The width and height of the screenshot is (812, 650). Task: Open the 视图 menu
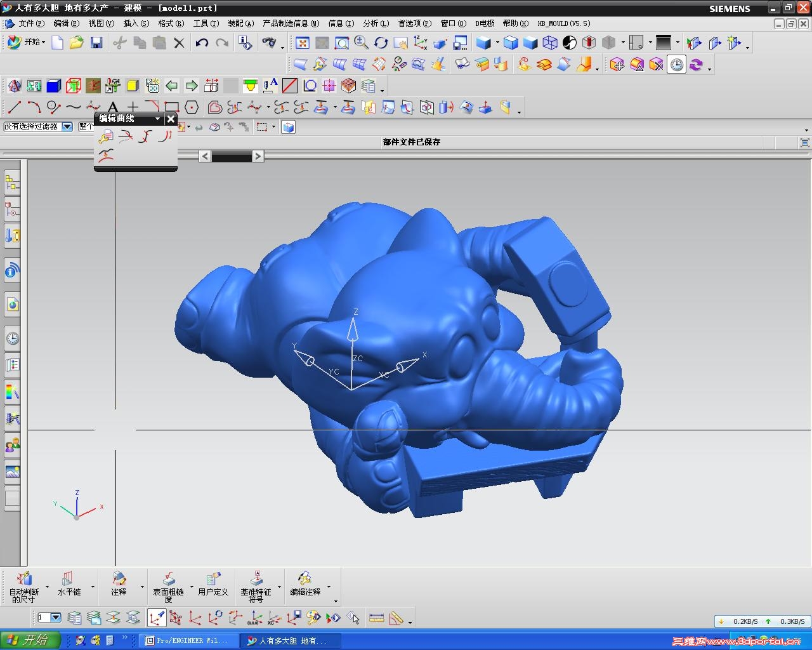click(101, 23)
